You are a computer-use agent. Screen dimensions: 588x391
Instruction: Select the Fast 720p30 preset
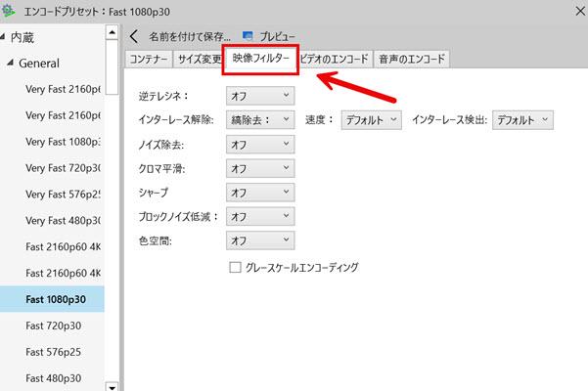[x=53, y=325]
